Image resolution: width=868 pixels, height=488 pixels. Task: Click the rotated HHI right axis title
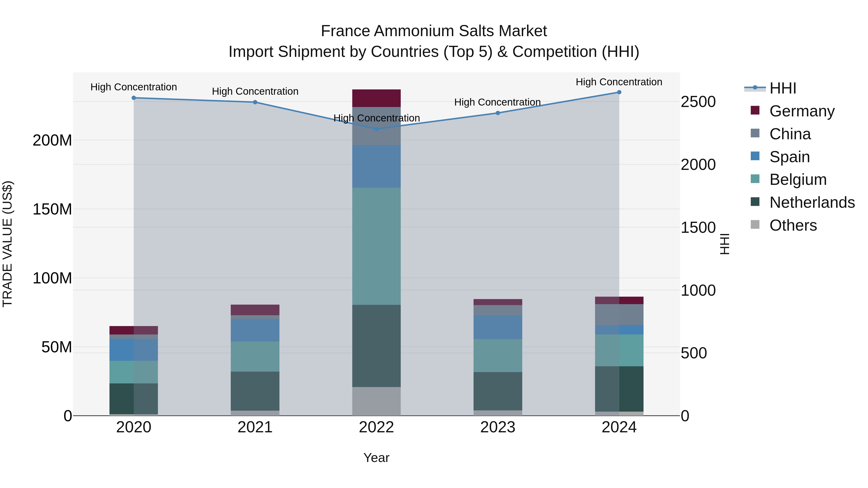tap(725, 244)
